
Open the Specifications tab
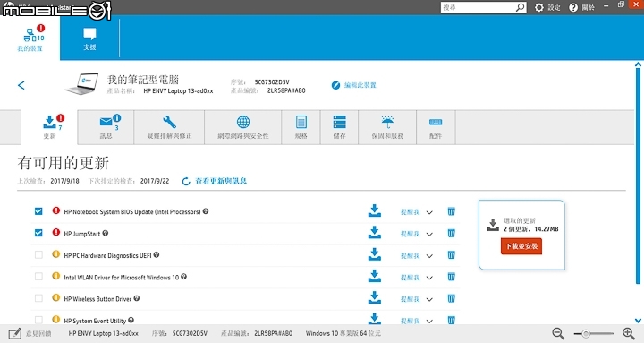point(301,127)
